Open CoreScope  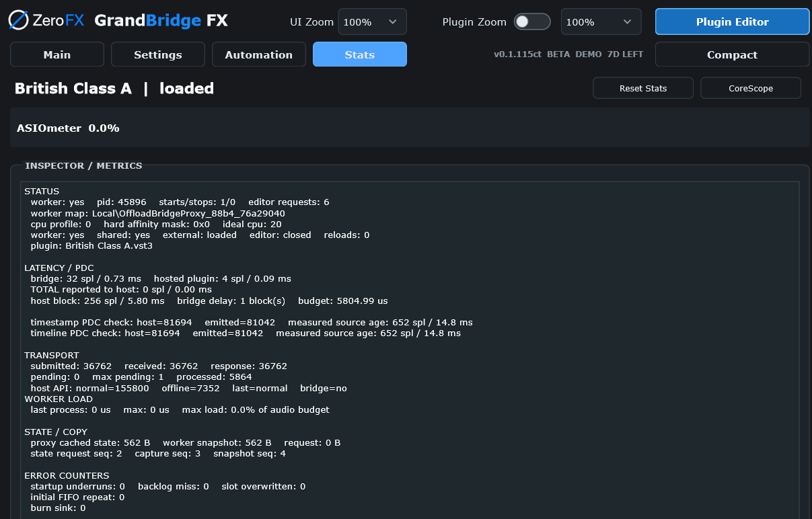751,88
